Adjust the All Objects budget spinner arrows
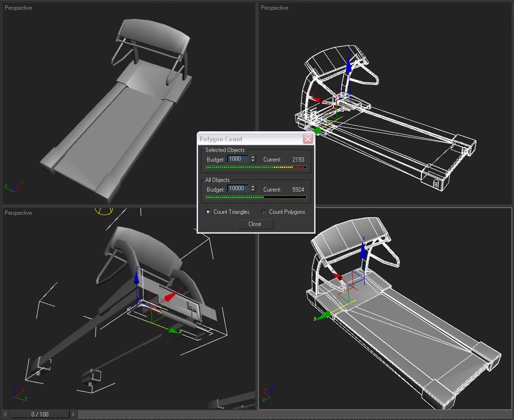Image resolution: width=514 pixels, height=420 pixels. [x=253, y=189]
